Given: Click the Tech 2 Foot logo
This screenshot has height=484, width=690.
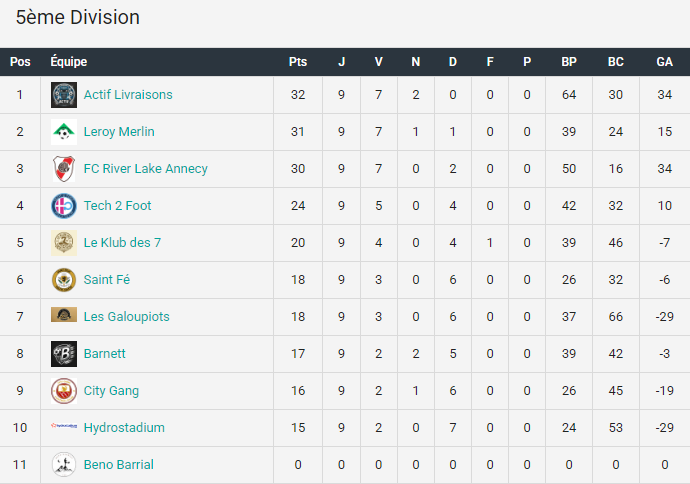Looking at the screenshot, I should (x=64, y=205).
